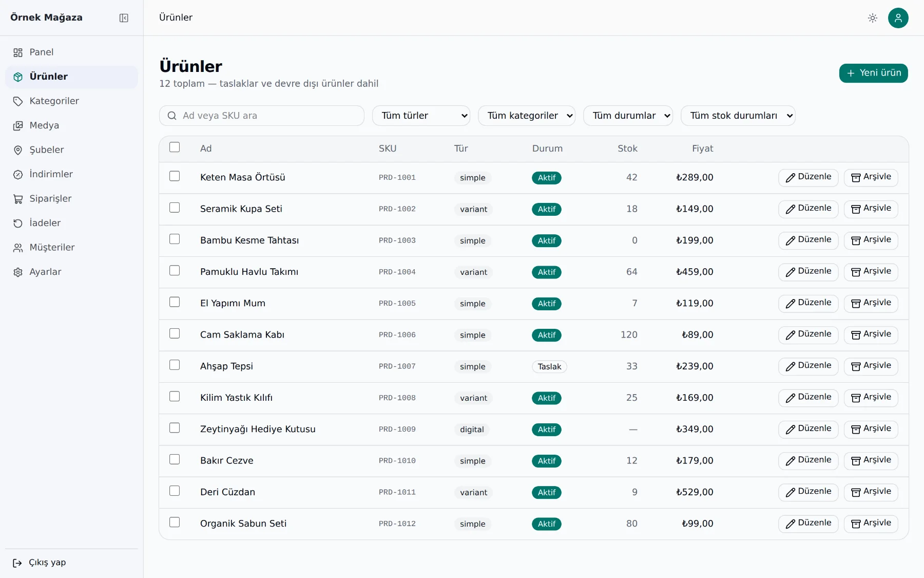Toggle the light/dark theme sun icon

873,18
